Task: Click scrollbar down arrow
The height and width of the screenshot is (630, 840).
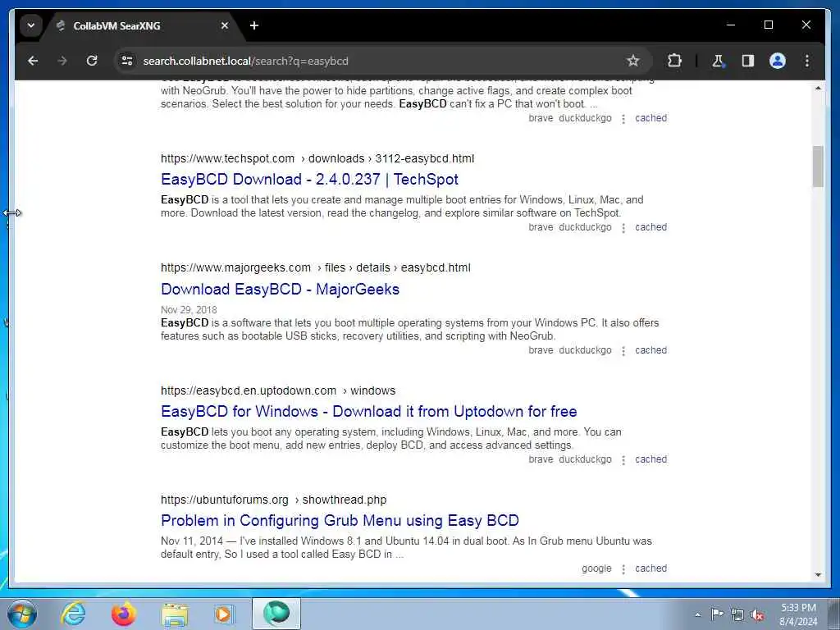Action: 818,575
